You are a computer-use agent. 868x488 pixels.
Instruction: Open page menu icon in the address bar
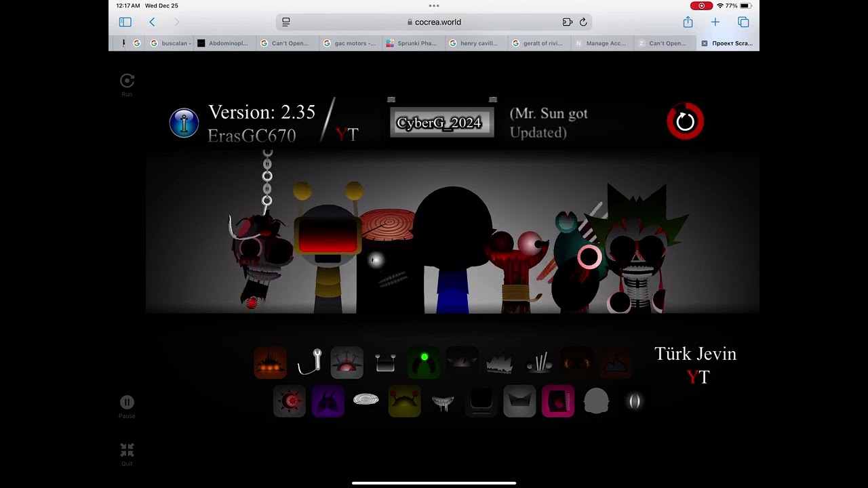[x=286, y=22]
